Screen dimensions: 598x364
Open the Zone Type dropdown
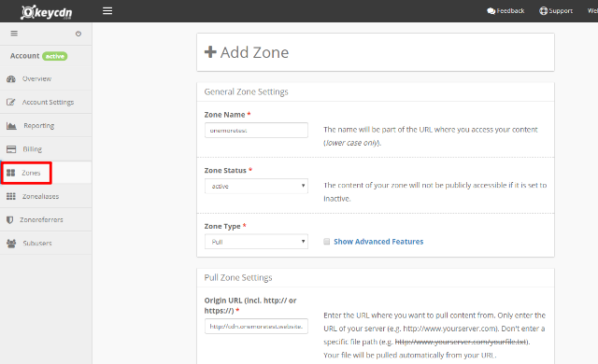pyautogui.click(x=256, y=242)
